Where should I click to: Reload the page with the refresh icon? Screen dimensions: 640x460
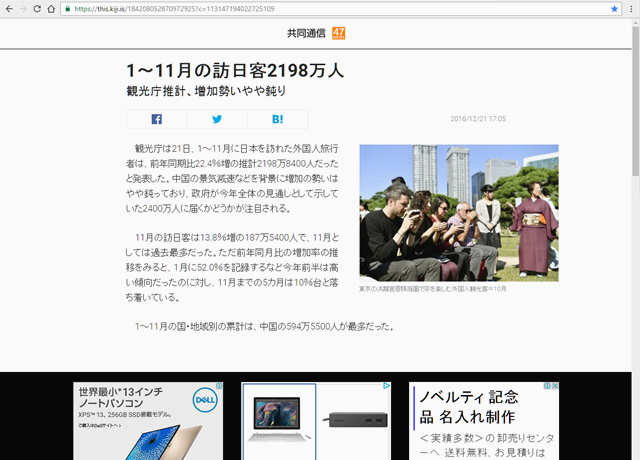tap(37, 9)
